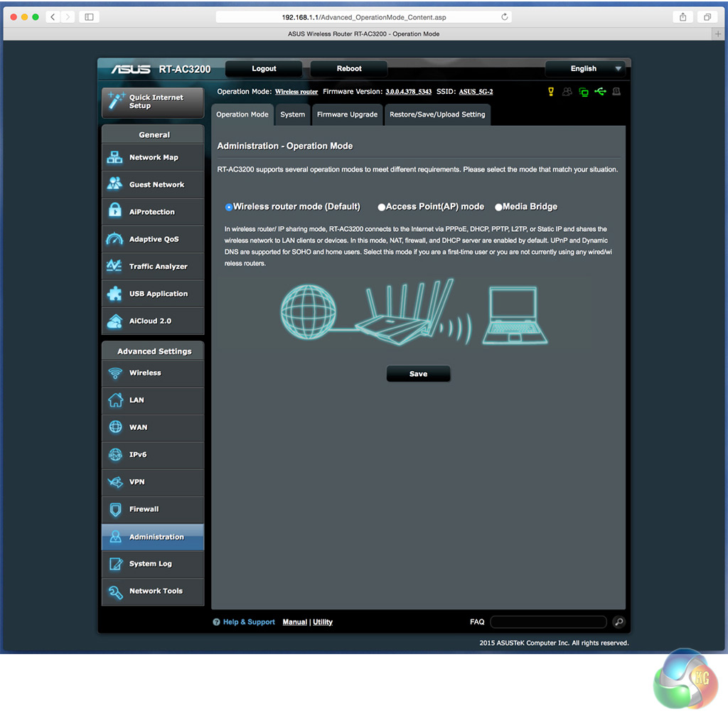
Task: Go to Guest Network settings
Action: [x=153, y=185]
